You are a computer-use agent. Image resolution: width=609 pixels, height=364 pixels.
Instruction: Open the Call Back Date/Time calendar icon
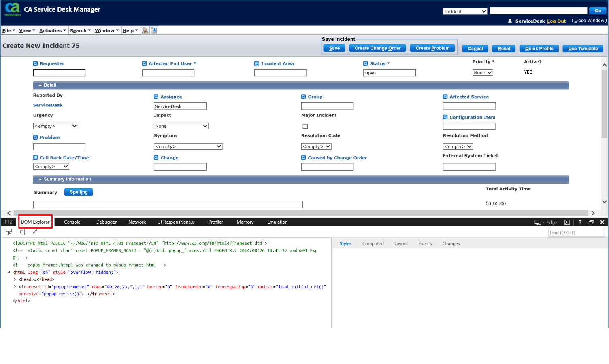[35, 157]
